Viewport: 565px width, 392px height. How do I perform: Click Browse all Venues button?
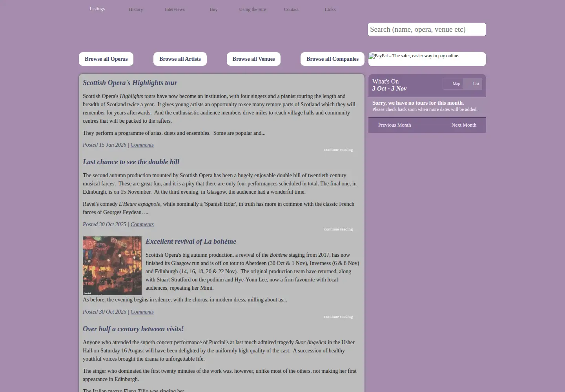point(253,59)
